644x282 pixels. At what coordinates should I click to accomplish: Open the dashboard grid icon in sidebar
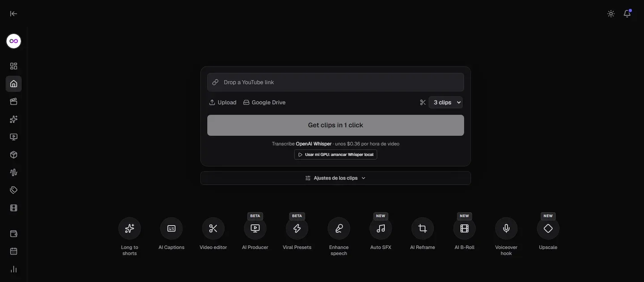[x=13, y=66]
